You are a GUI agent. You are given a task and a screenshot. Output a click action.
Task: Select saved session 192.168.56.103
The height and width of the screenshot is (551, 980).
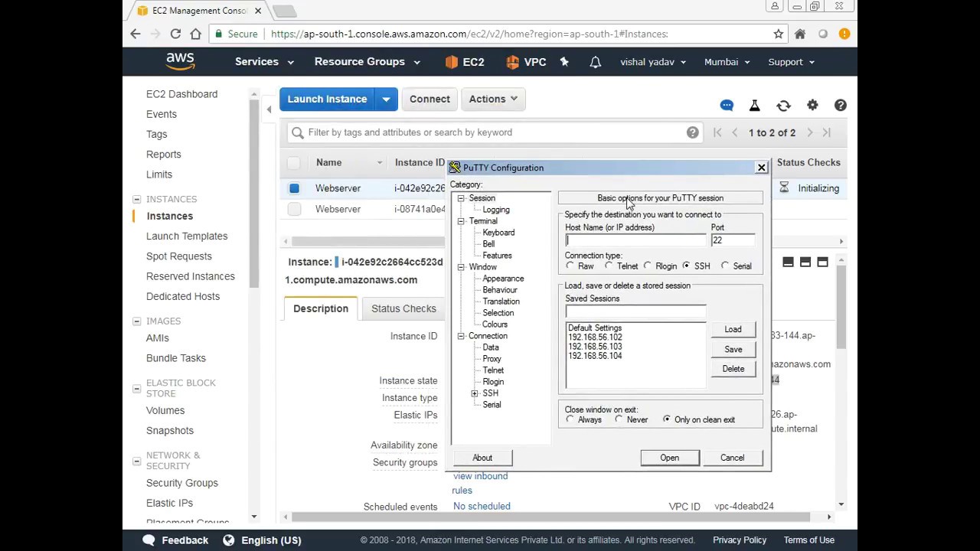[x=595, y=347]
